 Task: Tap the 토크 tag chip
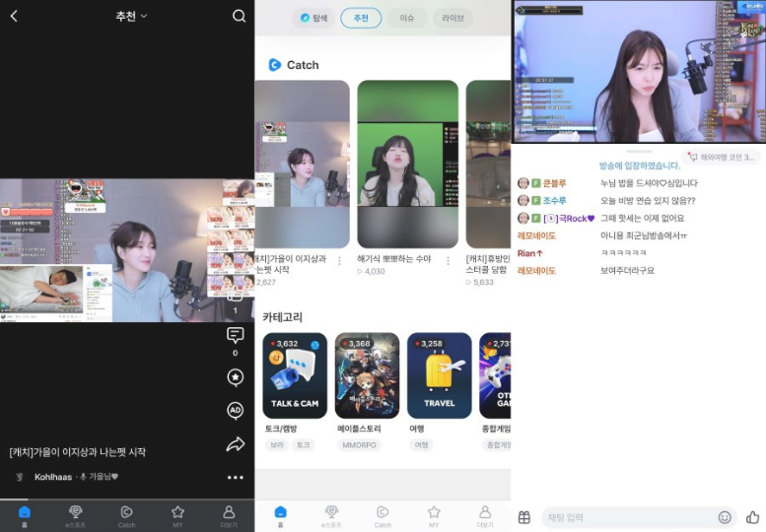coord(304,444)
